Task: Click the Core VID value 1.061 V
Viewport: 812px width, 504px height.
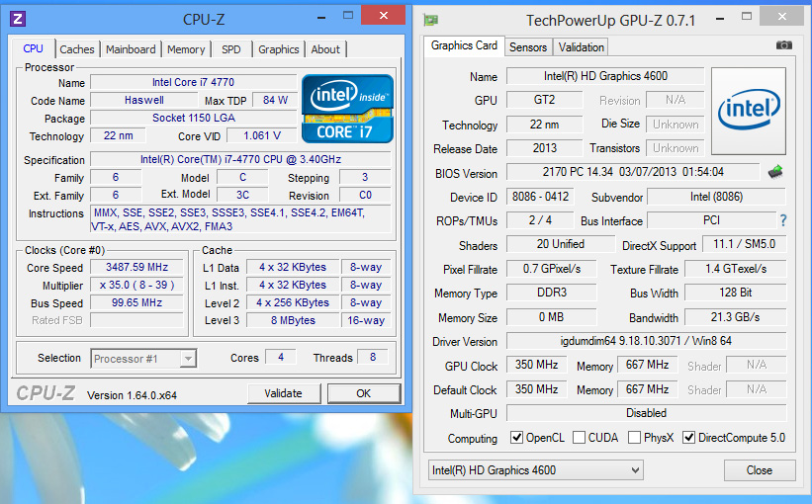Action: (x=262, y=135)
